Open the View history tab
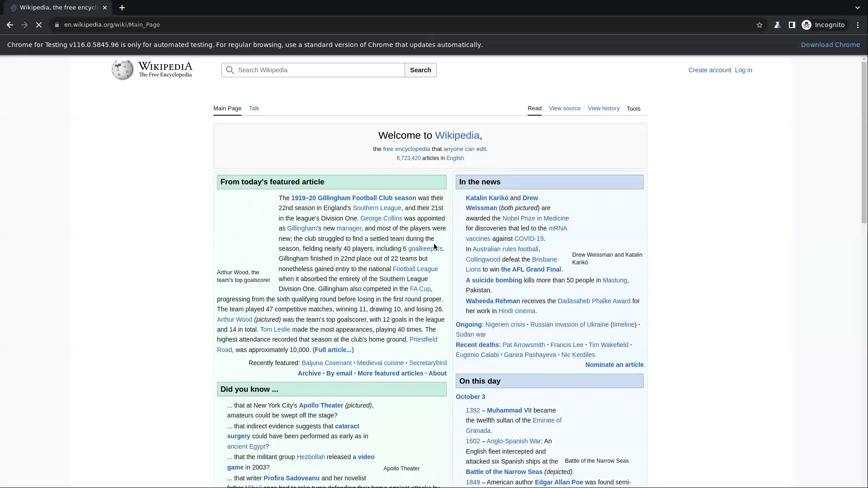Image resolution: width=868 pixels, height=488 pixels. (x=604, y=108)
